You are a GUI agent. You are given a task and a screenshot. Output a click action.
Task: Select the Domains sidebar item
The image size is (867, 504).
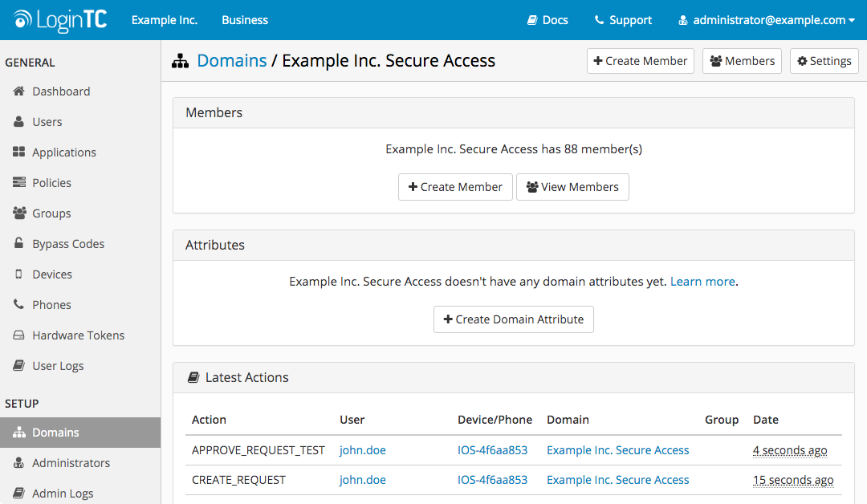coord(80,432)
